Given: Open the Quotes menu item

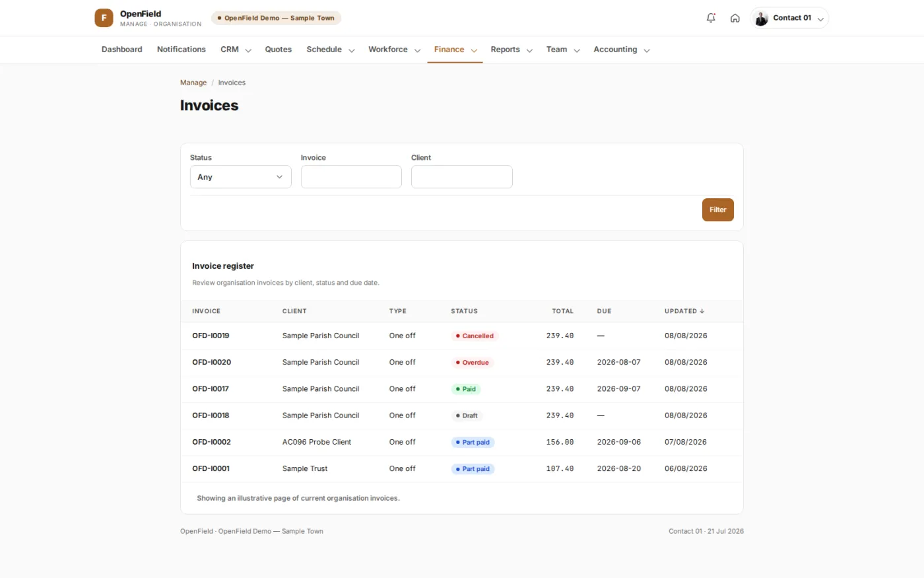Looking at the screenshot, I should tap(279, 50).
